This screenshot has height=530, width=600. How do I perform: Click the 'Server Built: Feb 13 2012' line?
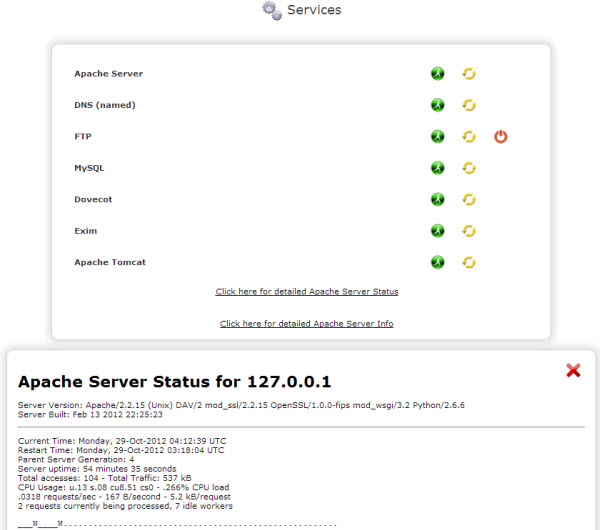click(x=90, y=414)
